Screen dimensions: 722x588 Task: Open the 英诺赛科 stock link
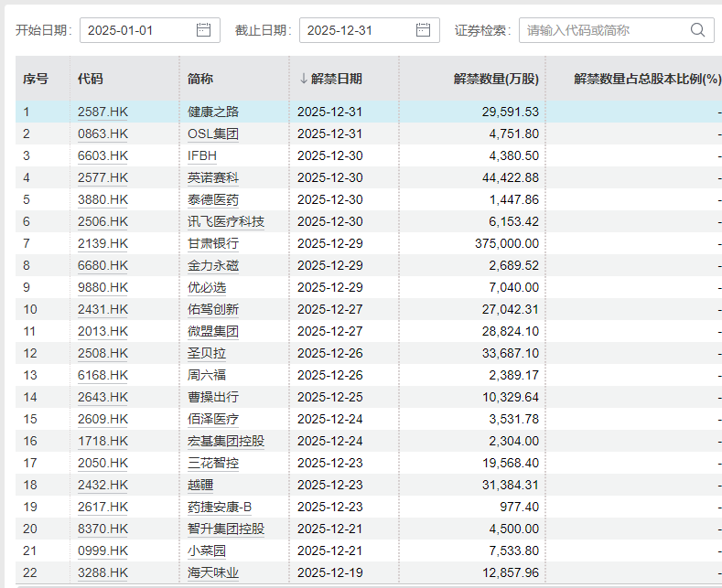tap(212, 177)
